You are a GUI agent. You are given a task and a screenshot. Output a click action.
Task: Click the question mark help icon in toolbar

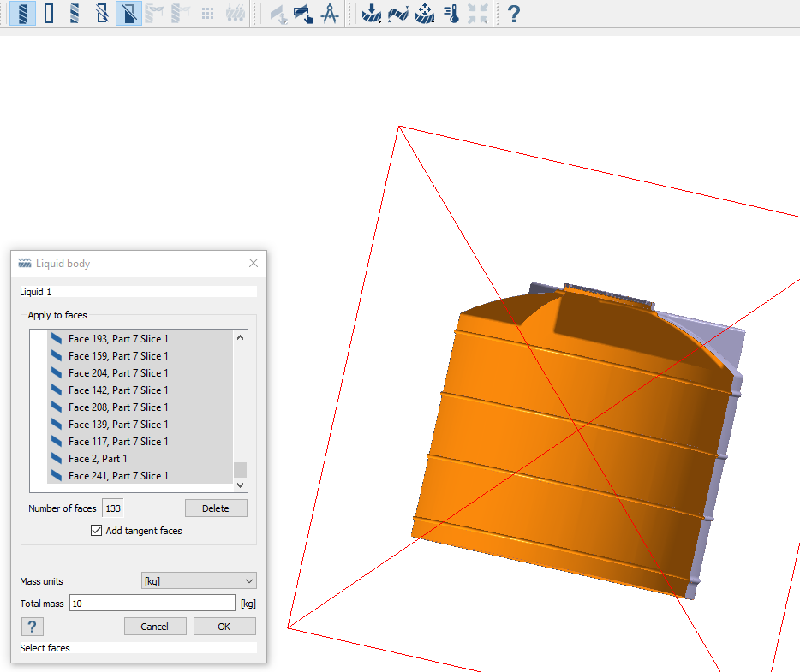click(x=513, y=14)
